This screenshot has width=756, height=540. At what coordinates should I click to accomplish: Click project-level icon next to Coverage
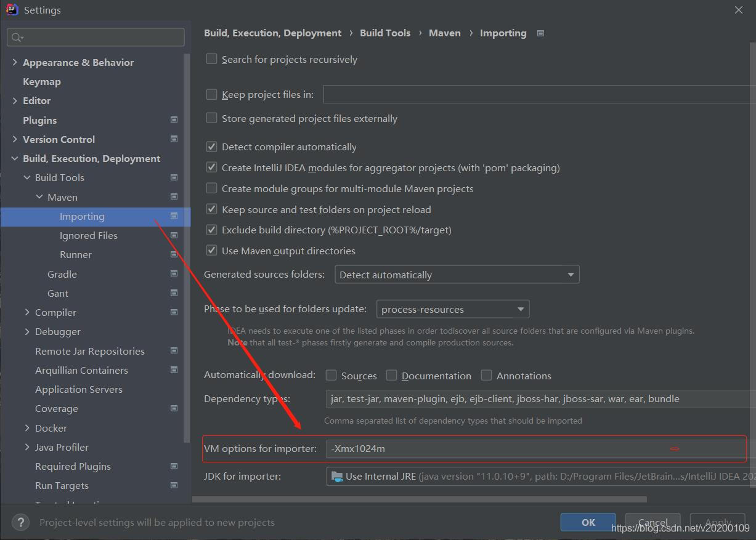(174, 408)
